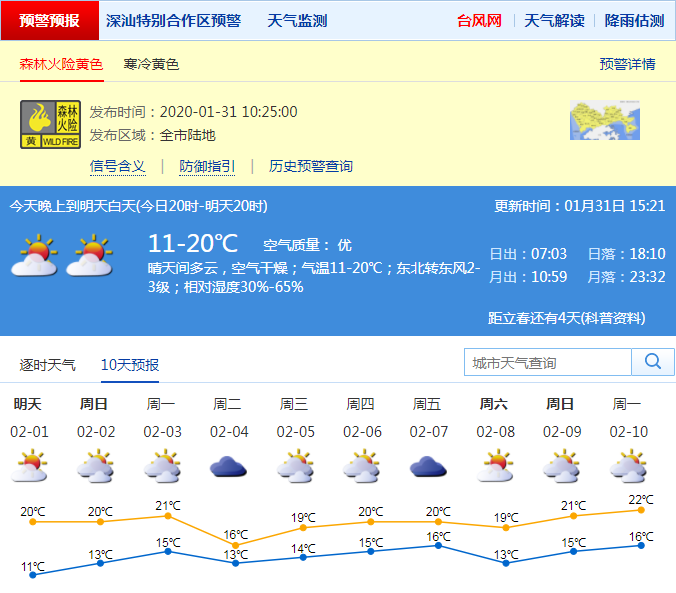
Task: Click the search magnifier button
Action: (x=653, y=362)
